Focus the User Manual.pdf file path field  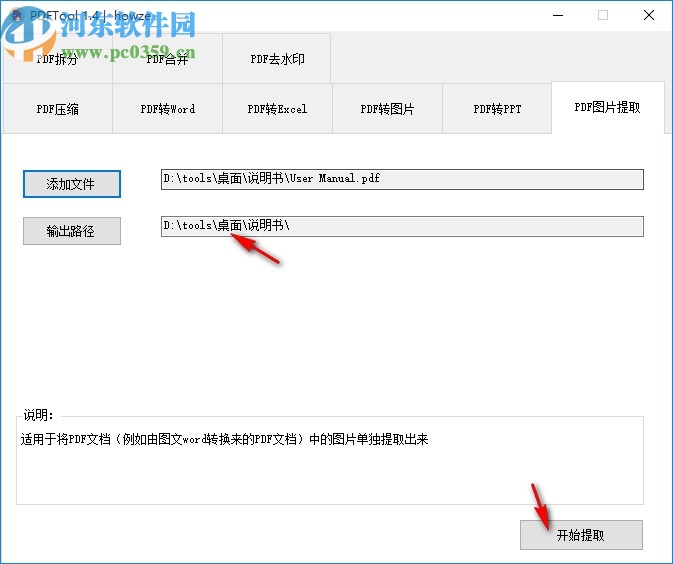tap(402, 179)
